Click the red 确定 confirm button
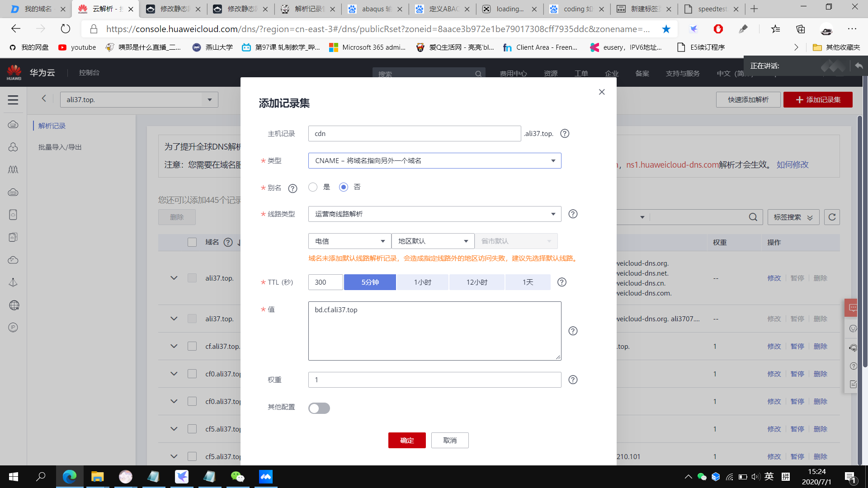 pyautogui.click(x=407, y=441)
